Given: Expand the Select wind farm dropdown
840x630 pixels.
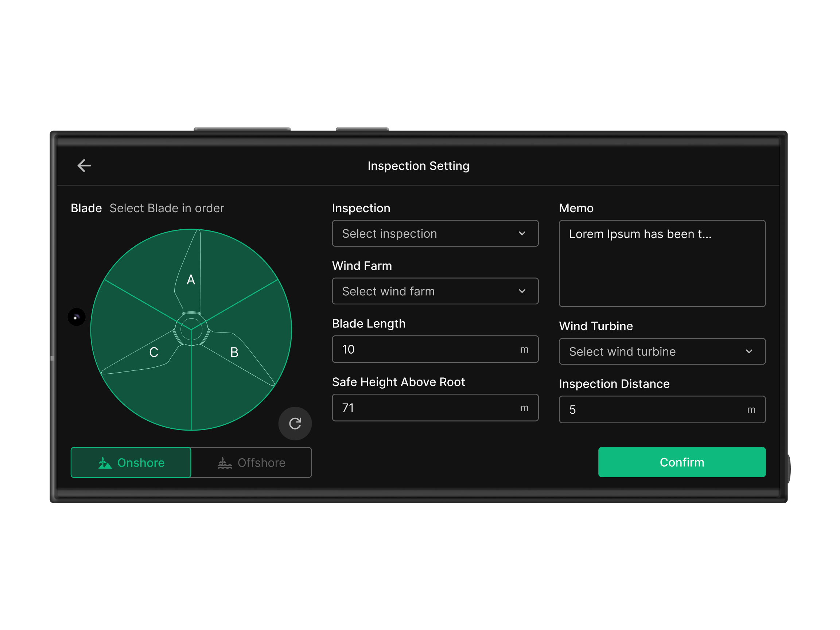Looking at the screenshot, I should pos(435,291).
